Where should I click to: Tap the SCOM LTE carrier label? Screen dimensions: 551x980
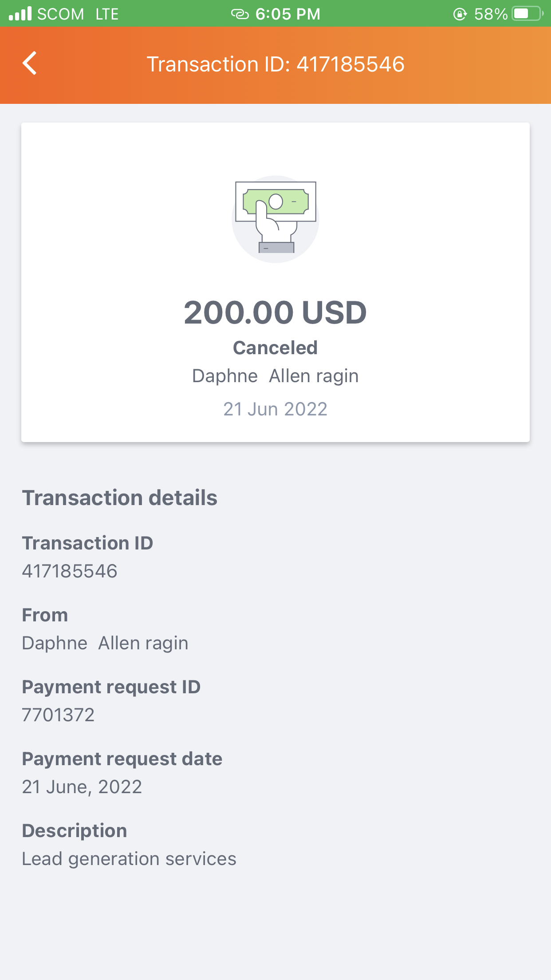[x=78, y=14]
